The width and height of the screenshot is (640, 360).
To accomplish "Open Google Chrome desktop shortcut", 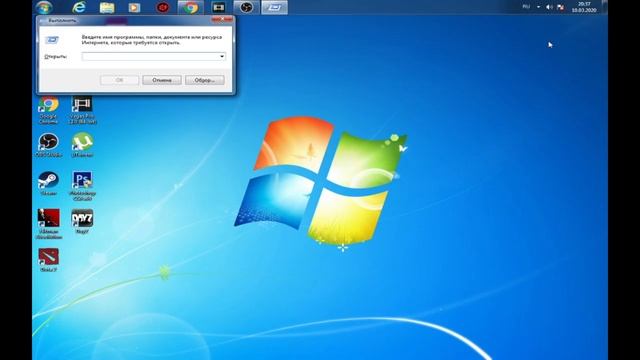I will 48,110.
